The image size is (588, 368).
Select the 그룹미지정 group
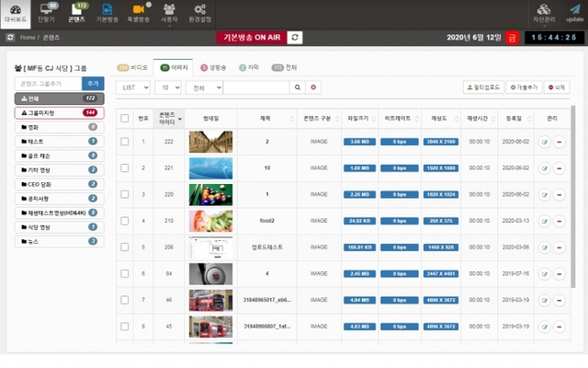59,112
